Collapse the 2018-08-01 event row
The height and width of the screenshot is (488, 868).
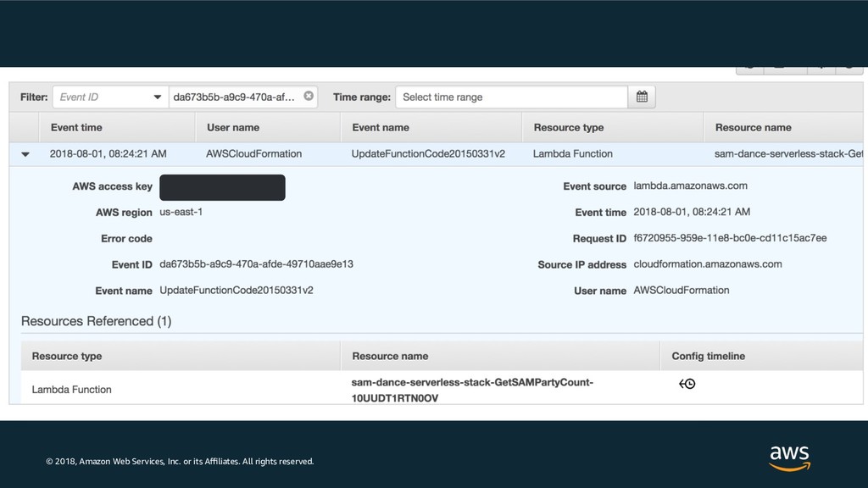coord(25,154)
